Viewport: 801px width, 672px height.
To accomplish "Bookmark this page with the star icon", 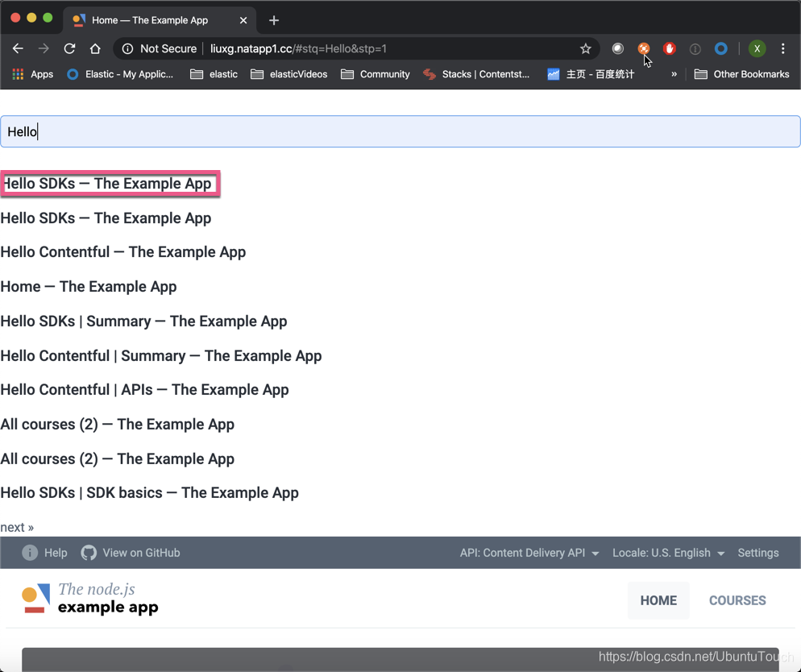I will [586, 48].
